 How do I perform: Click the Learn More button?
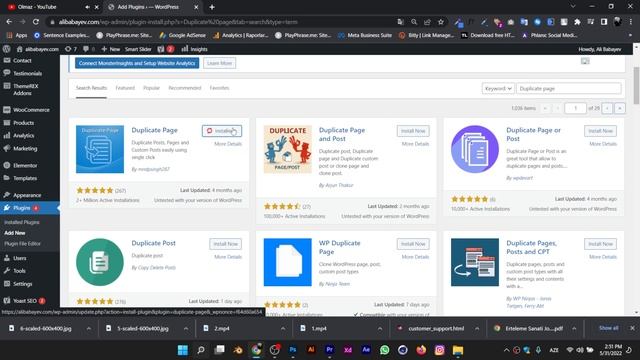(x=220, y=63)
